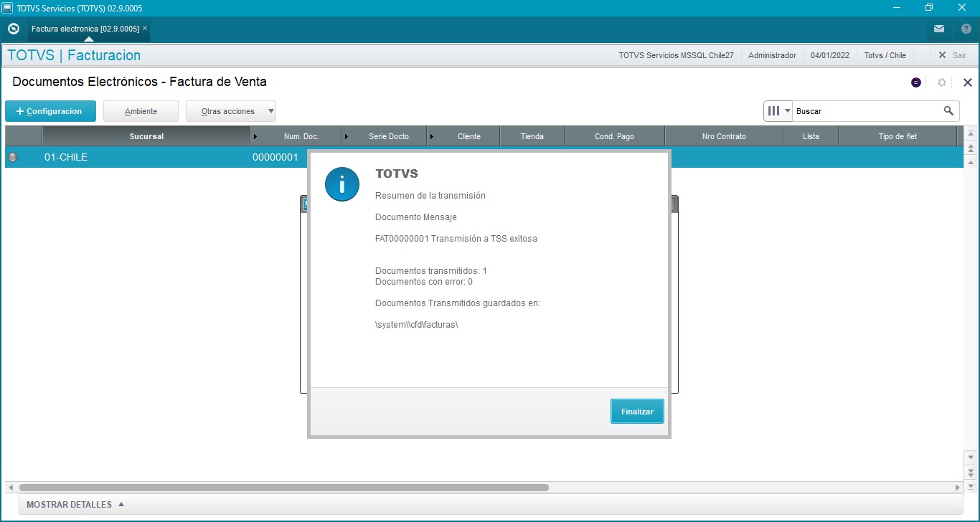Expand the Otras acciones dropdown
980x522 pixels.
tap(231, 111)
